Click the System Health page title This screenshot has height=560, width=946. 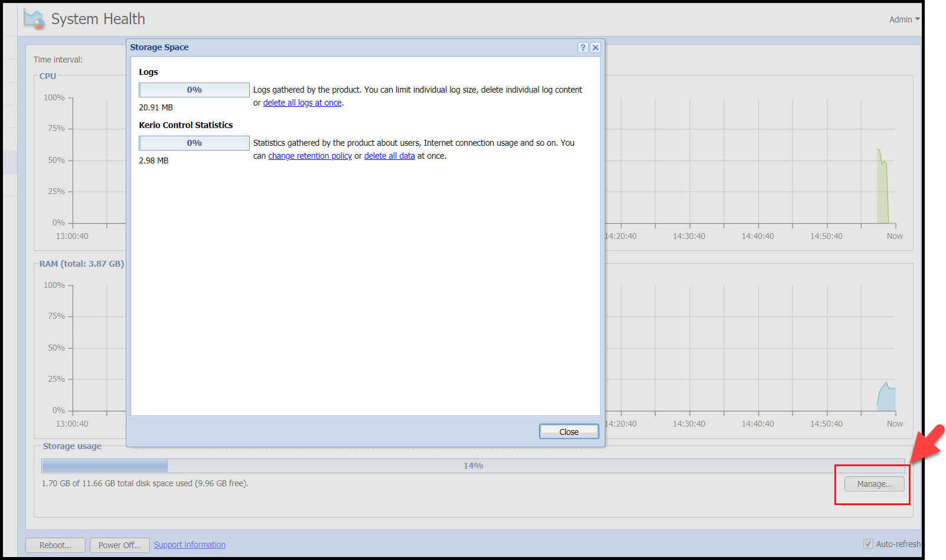pos(98,19)
